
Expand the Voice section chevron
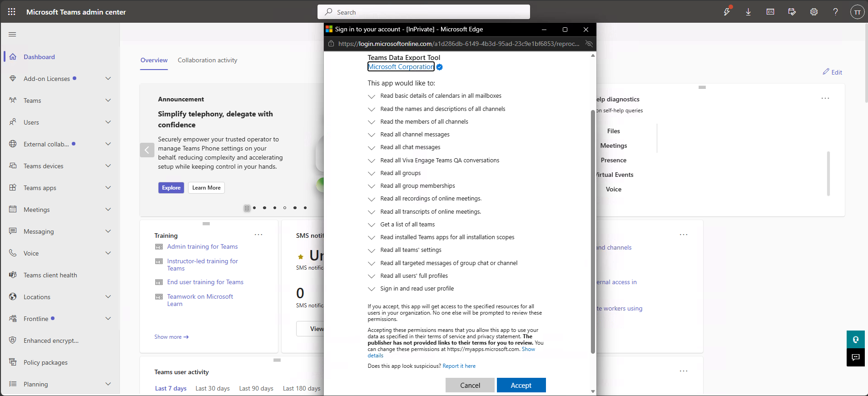pos(108,253)
